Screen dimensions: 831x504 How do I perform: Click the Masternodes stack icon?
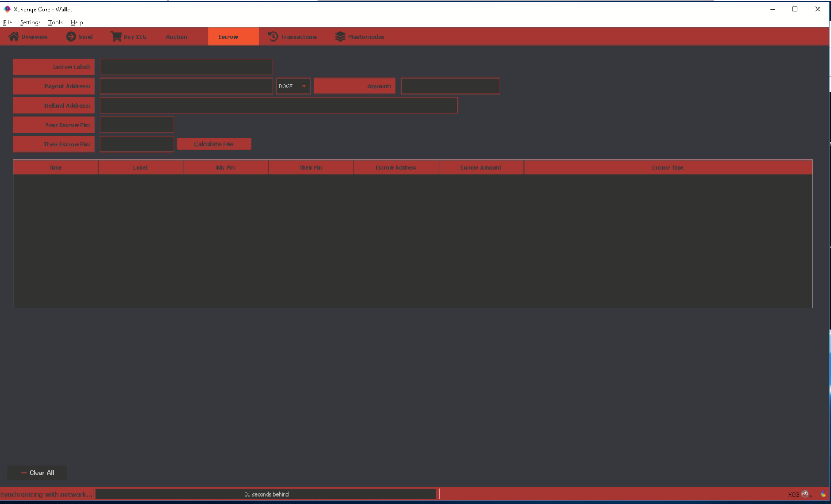(x=340, y=36)
